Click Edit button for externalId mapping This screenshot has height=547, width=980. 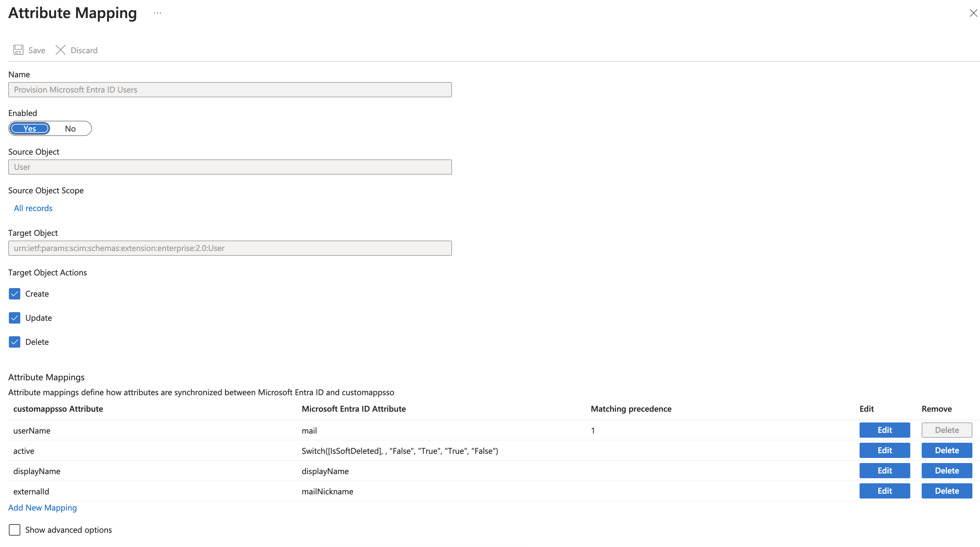point(884,491)
